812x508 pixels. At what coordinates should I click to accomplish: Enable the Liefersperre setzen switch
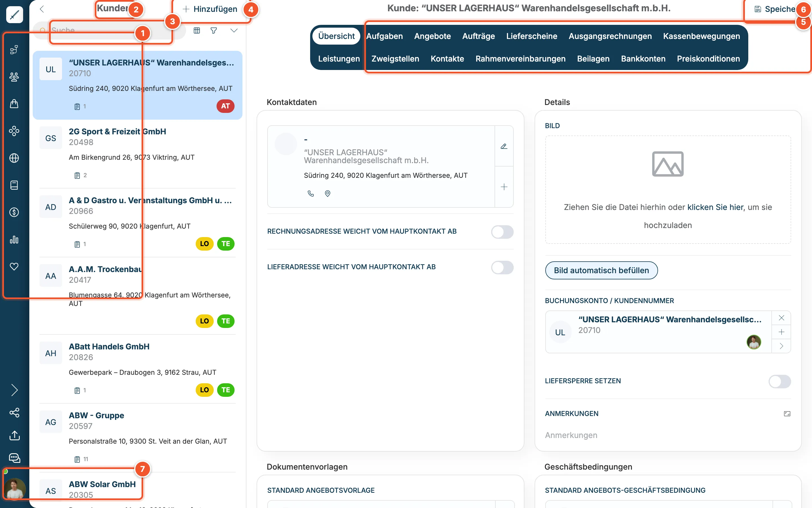click(780, 381)
